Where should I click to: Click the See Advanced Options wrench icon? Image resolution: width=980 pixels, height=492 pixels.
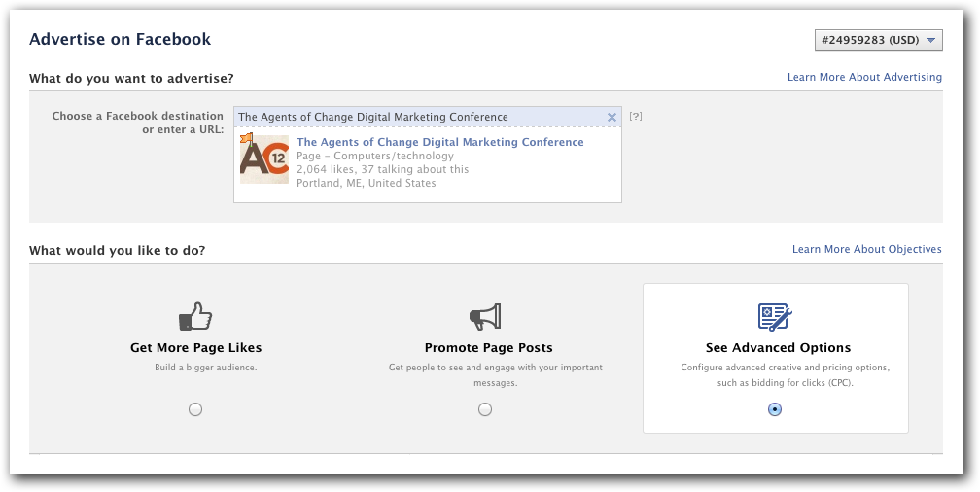point(775,317)
